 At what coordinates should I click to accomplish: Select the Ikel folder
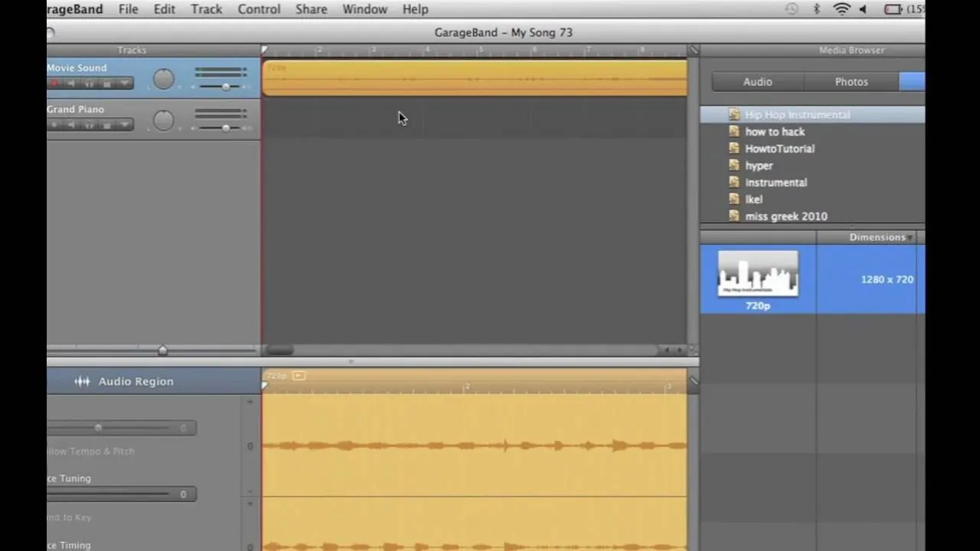tap(813, 199)
